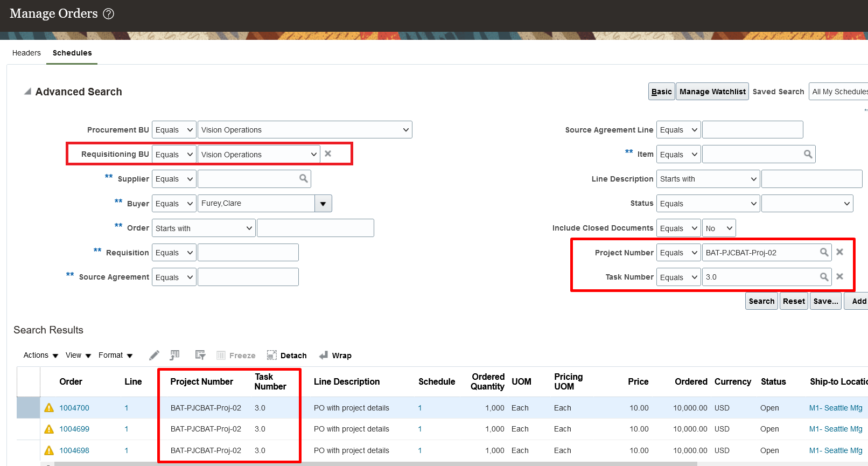Open Procurement BU operator dropdown

click(174, 130)
